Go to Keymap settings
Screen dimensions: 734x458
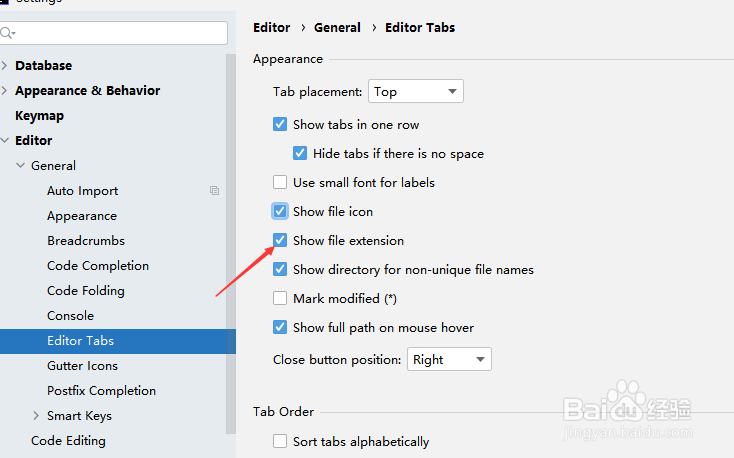[39, 116]
